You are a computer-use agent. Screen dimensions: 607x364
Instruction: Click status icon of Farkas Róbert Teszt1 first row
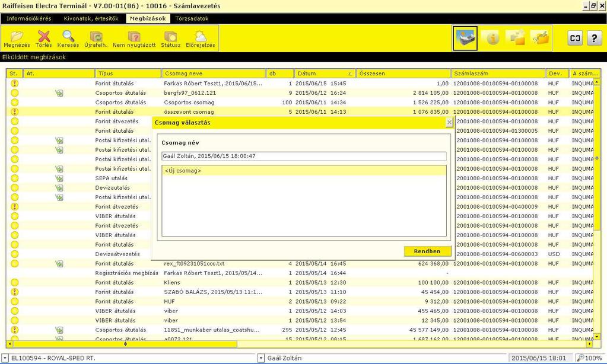point(14,83)
